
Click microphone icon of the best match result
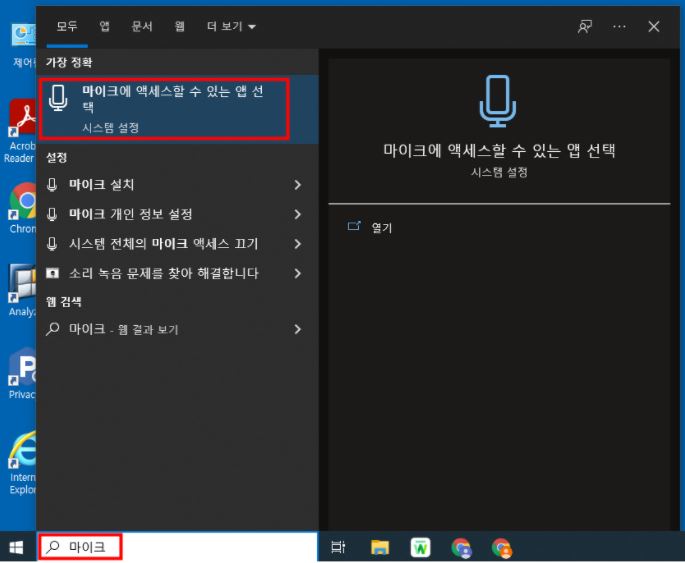point(58,98)
